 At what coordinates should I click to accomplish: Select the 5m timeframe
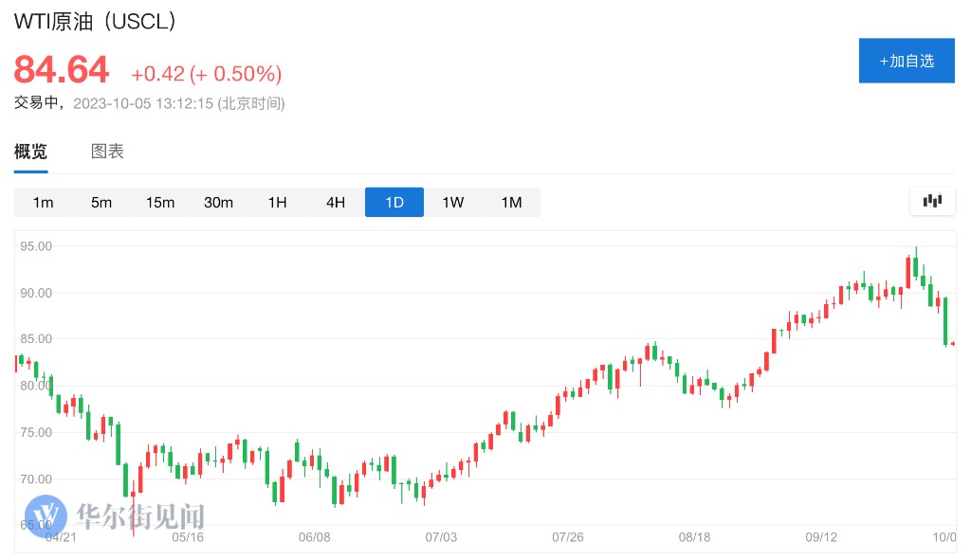point(101,202)
